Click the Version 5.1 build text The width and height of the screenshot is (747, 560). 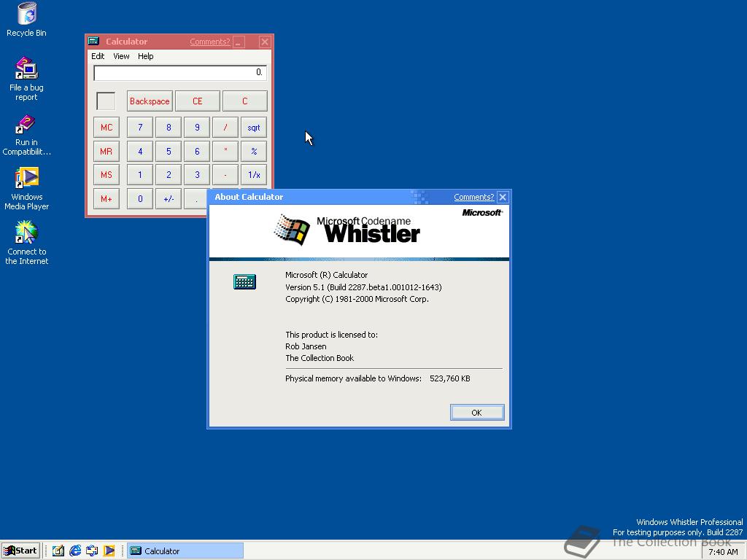363,287
